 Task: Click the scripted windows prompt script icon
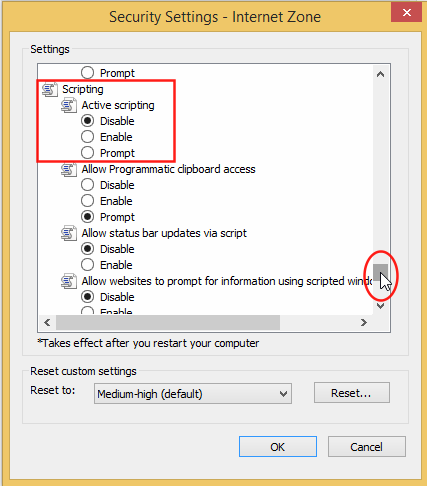(69, 281)
